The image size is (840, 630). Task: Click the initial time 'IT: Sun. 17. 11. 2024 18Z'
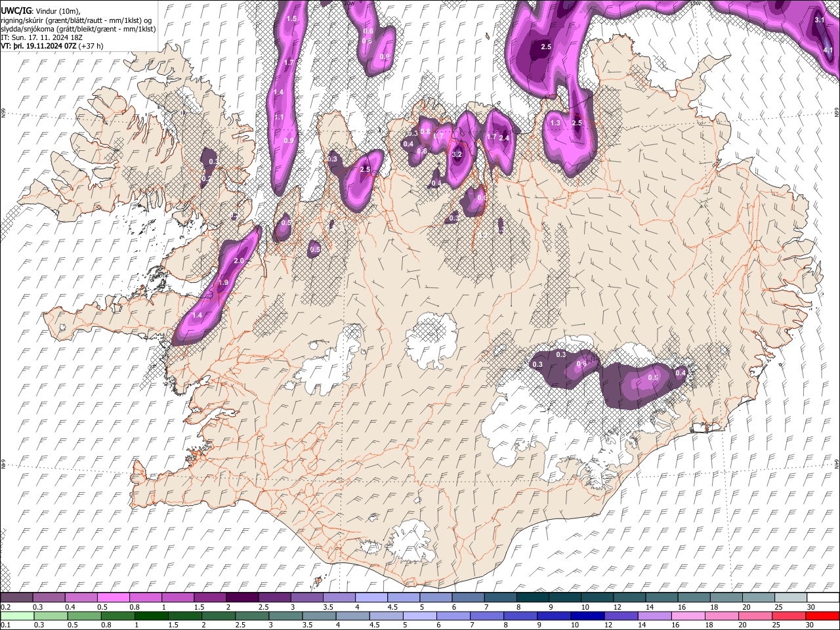click(x=41, y=38)
